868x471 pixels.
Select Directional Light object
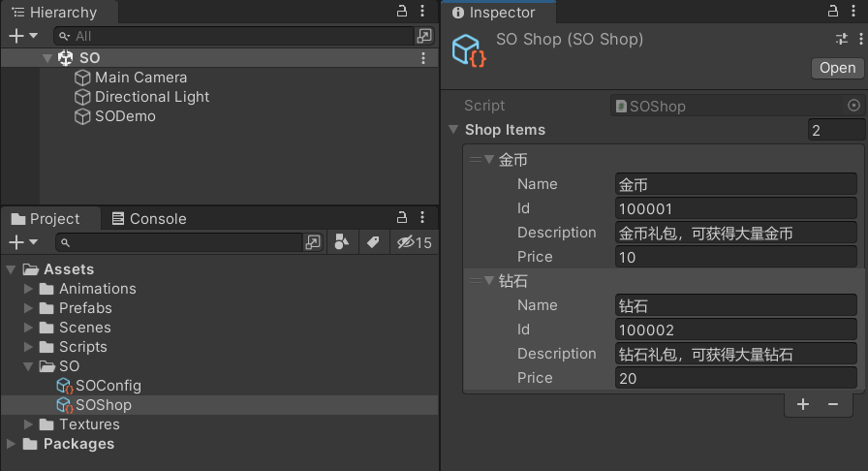click(x=141, y=97)
